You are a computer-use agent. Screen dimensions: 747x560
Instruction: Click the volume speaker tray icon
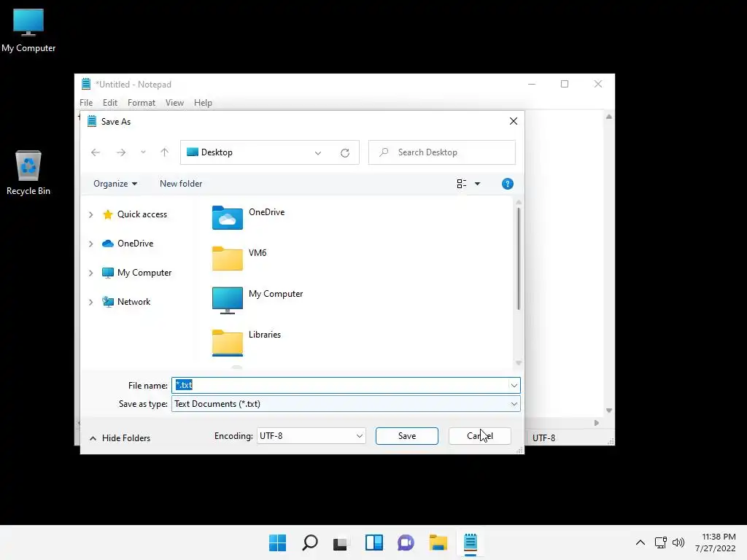678,542
